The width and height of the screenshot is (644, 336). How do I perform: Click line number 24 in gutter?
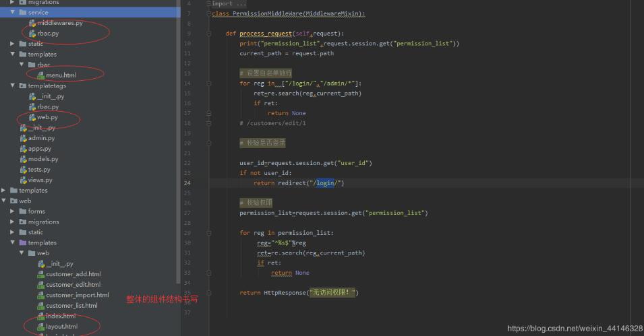pyautogui.click(x=187, y=183)
